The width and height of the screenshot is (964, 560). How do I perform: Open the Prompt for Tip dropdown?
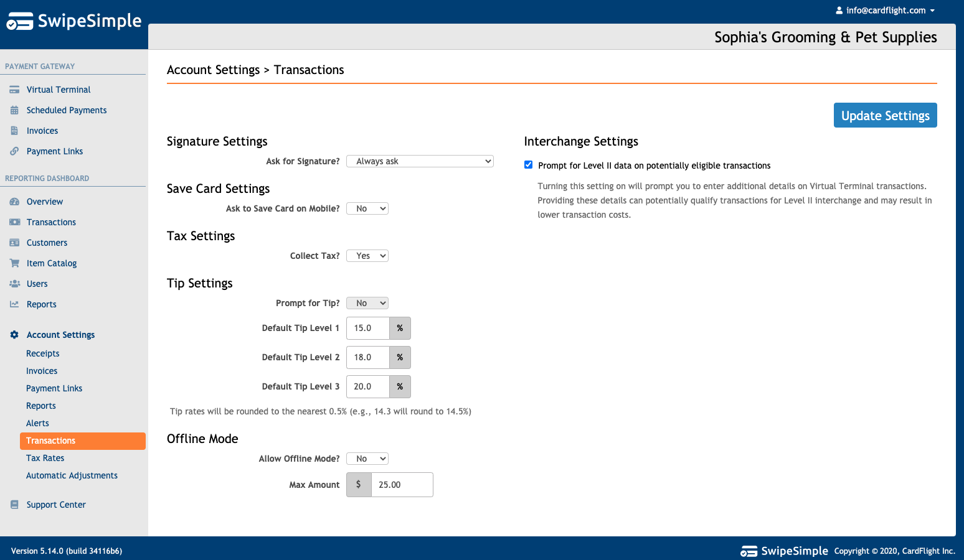(367, 303)
